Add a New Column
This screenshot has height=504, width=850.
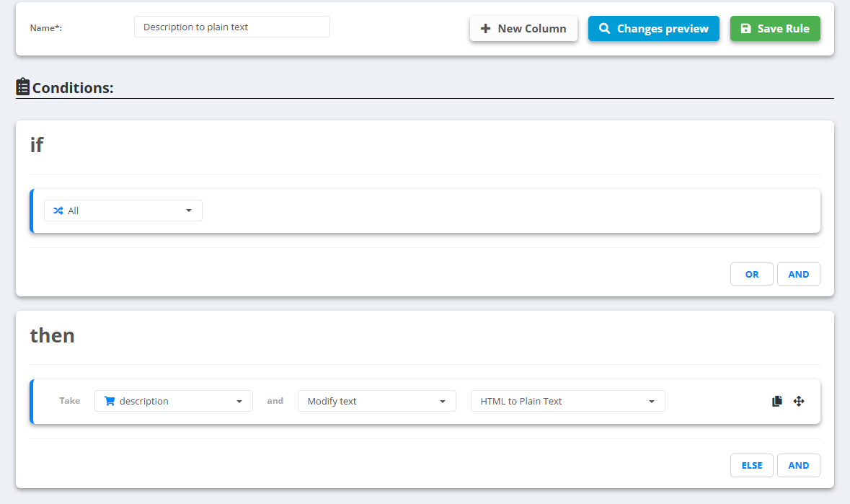(523, 29)
